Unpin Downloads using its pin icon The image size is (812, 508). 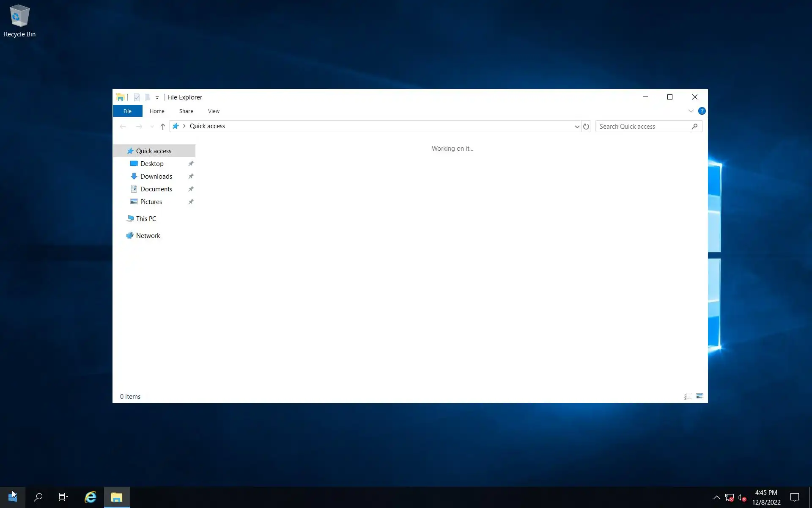pos(191,176)
